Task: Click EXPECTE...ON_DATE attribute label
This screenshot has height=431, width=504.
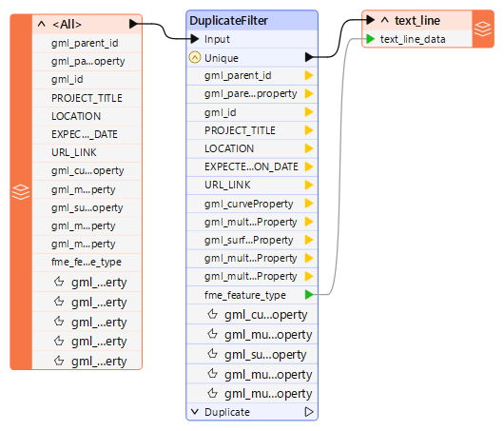Action: pos(251,167)
